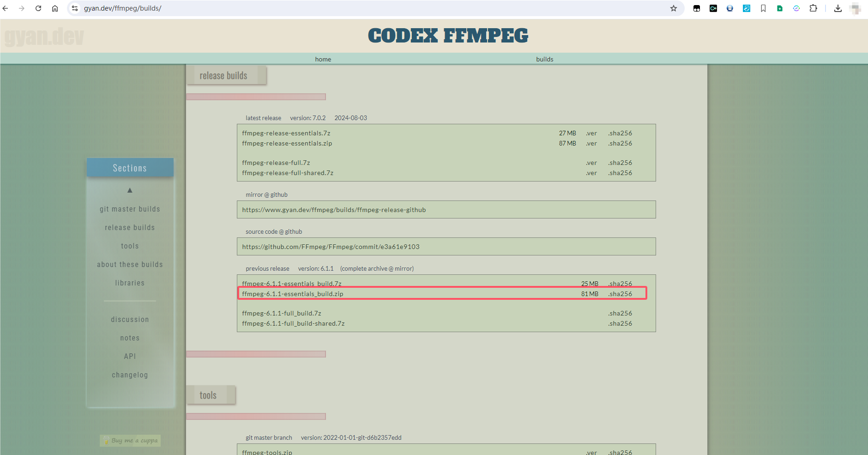Open the Extensions puzzle-piece icon
The height and width of the screenshot is (455, 868).
[813, 8]
